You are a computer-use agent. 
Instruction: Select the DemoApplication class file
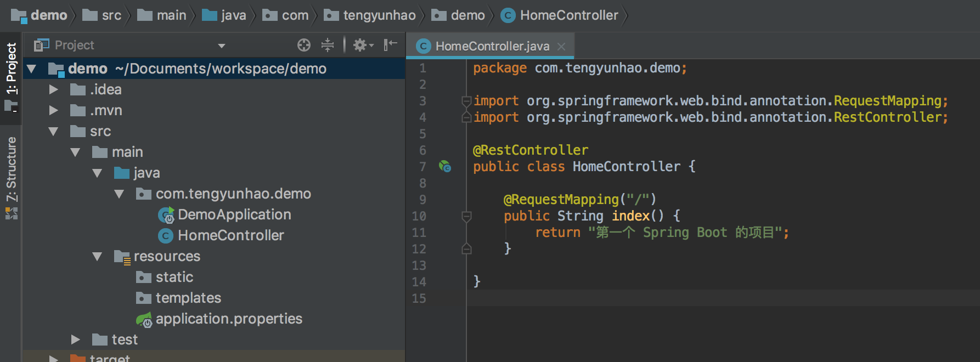pyautogui.click(x=234, y=214)
